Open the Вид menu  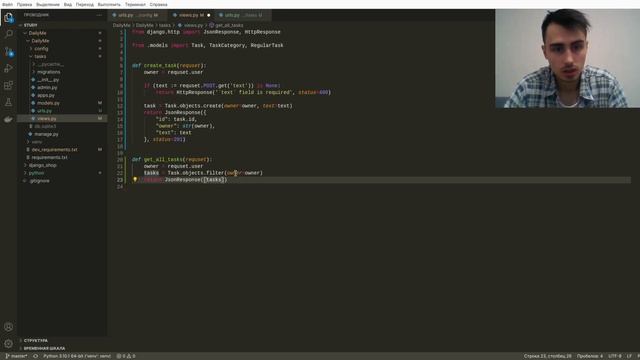coord(68,4)
